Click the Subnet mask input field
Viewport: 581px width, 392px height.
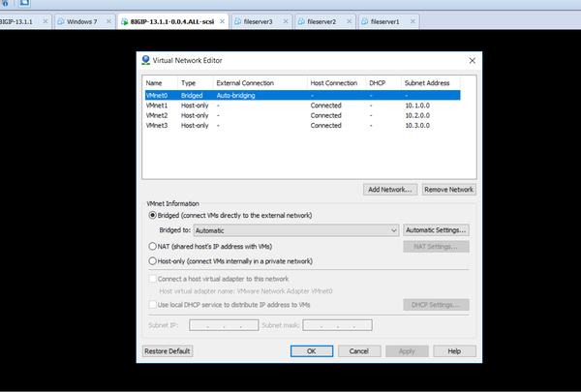(x=337, y=325)
